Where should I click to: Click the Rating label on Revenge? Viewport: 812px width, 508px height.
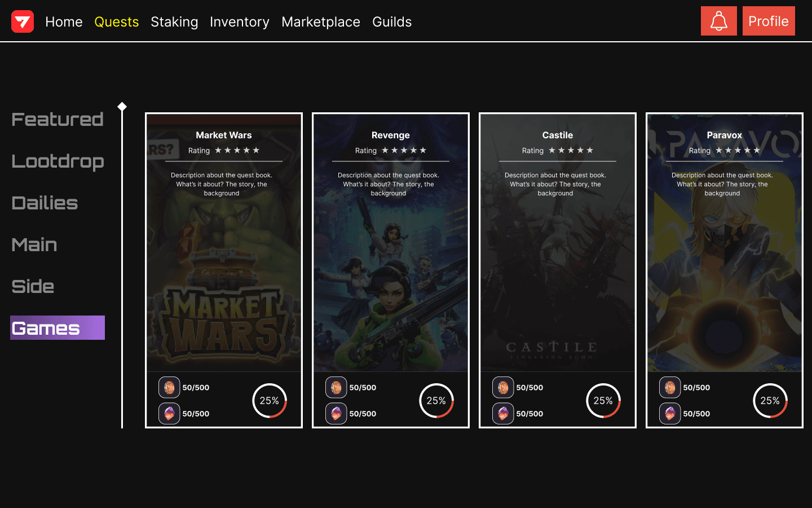(x=366, y=151)
